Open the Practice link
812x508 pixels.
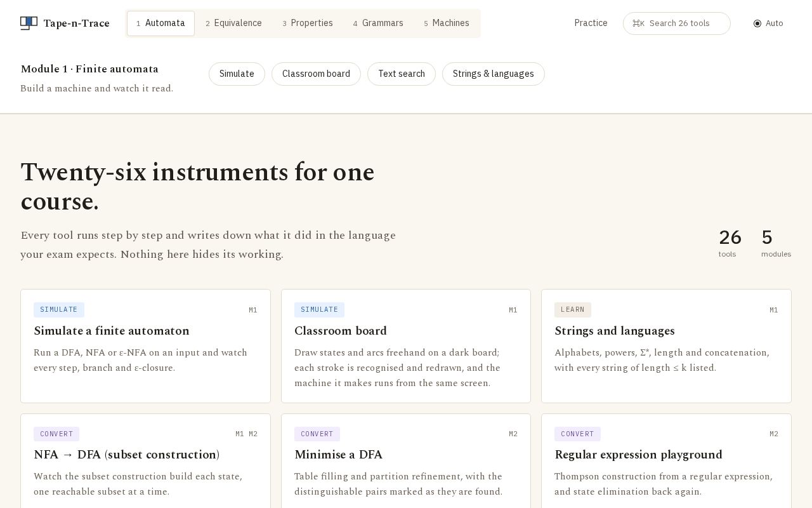[591, 23]
